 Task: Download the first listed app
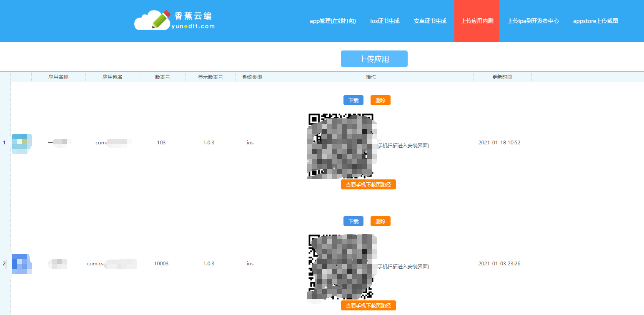click(353, 100)
